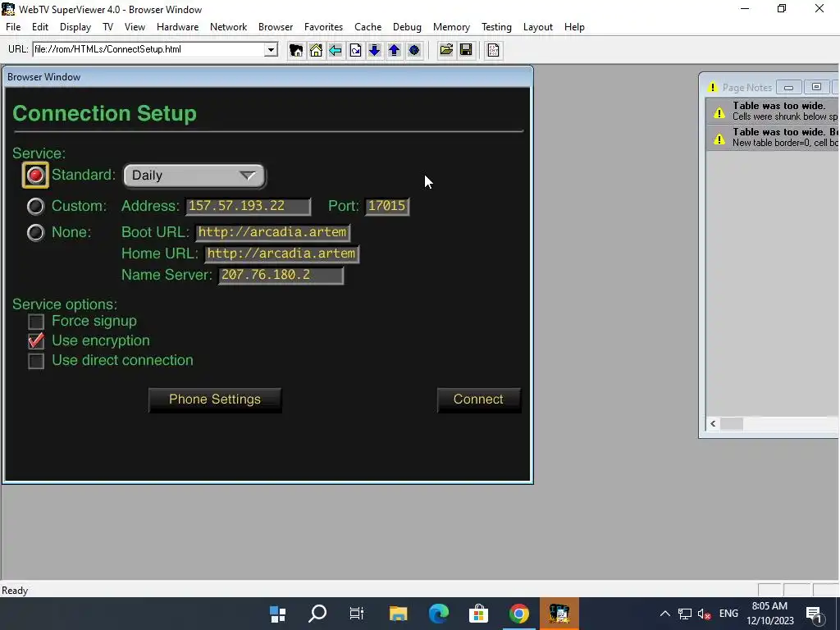This screenshot has height=630, width=840.
Task: Open the Testing menu
Action: click(496, 27)
